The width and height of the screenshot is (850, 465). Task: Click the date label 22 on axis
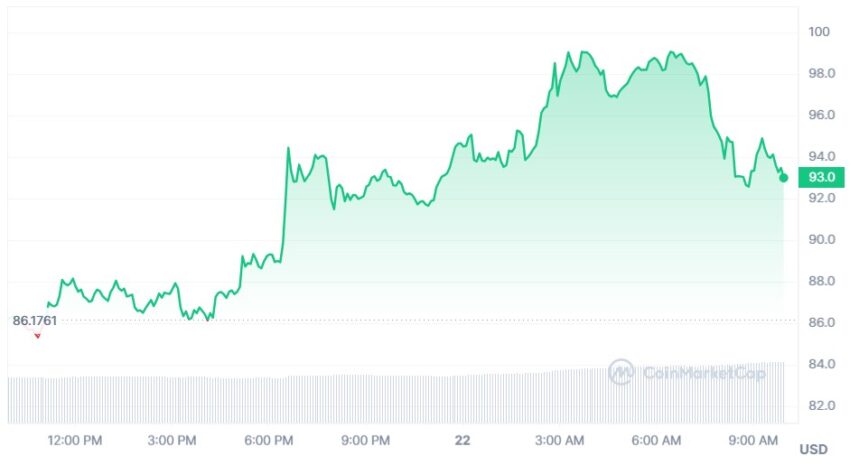(x=462, y=441)
